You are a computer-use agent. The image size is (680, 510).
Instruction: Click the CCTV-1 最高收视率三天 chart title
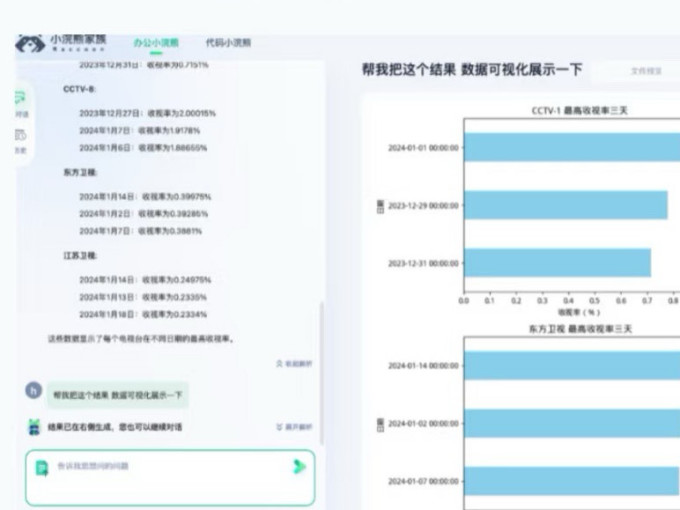pyautogui.click(x=580, y=111)
